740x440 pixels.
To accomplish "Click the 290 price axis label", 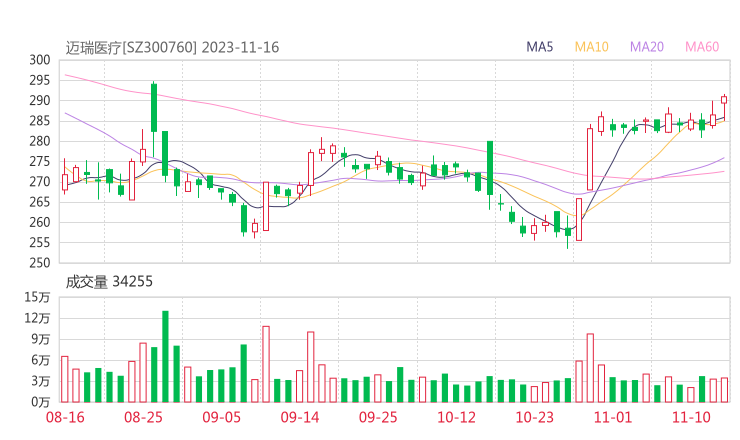I will (x=40, y=101).
